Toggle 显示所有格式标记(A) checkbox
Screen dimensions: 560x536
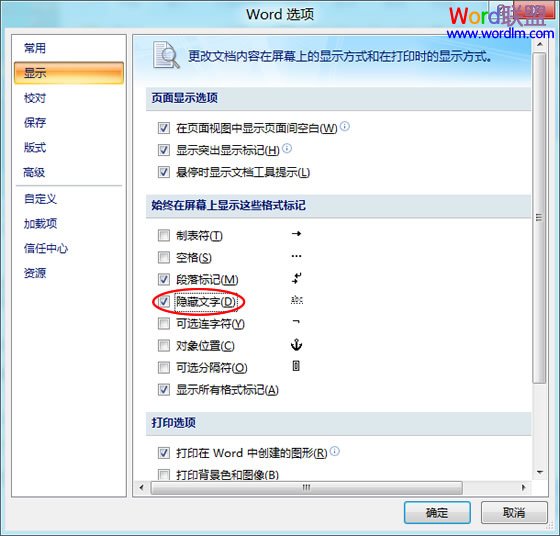(x=164, y=390)
